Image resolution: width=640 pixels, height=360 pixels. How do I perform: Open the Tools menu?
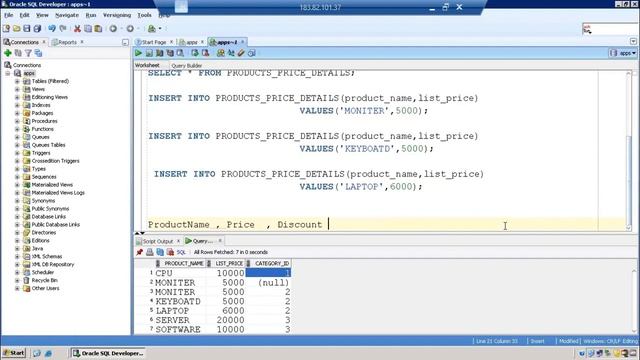click(x=144, y=15)
